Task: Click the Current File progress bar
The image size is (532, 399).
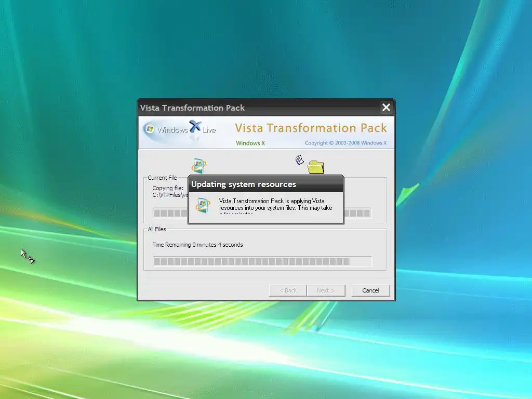Action: click(262, 213)
